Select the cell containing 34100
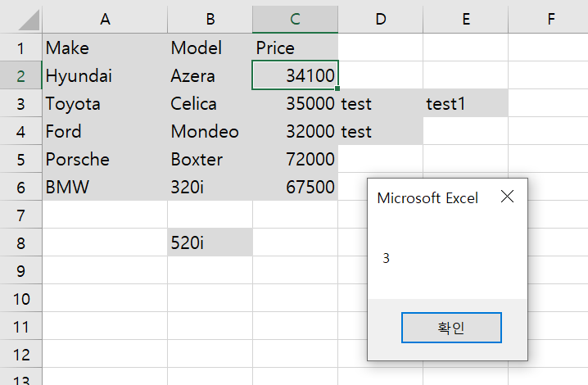 pos(295,75)
